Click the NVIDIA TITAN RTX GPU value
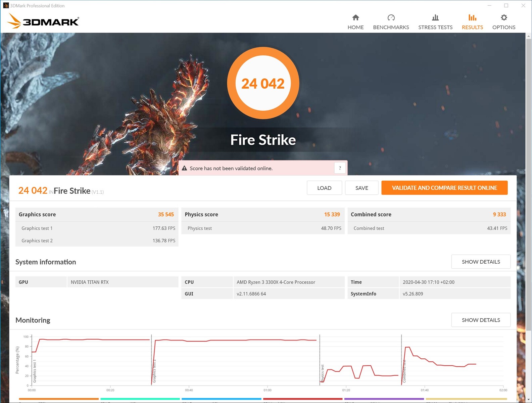 tap(90, 282)
